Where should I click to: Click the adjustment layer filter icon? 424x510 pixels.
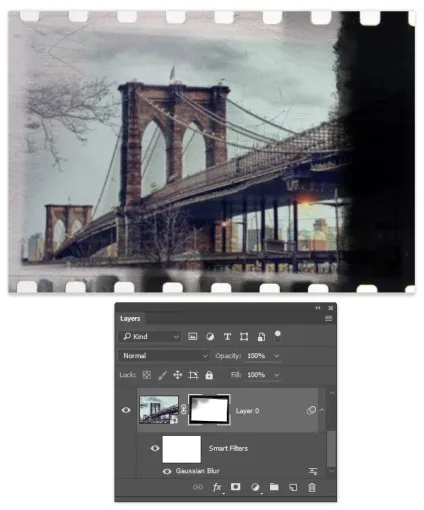tap(210, 337)
